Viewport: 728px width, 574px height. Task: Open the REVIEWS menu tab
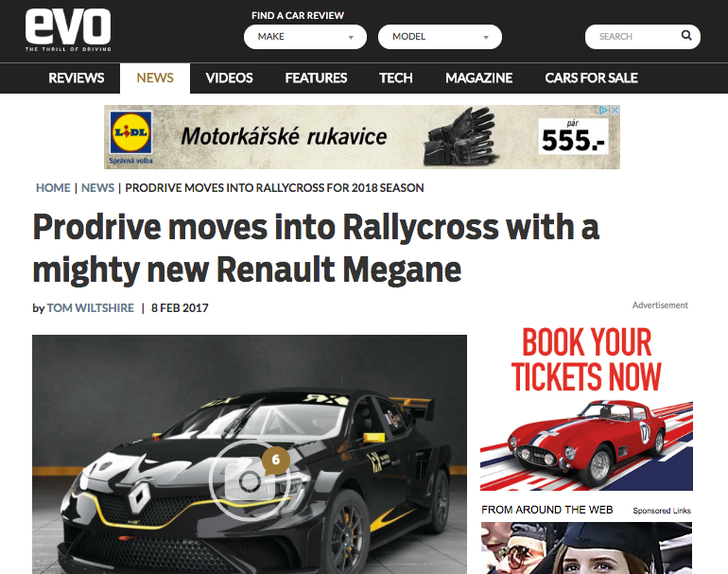(x=77, y=78)
